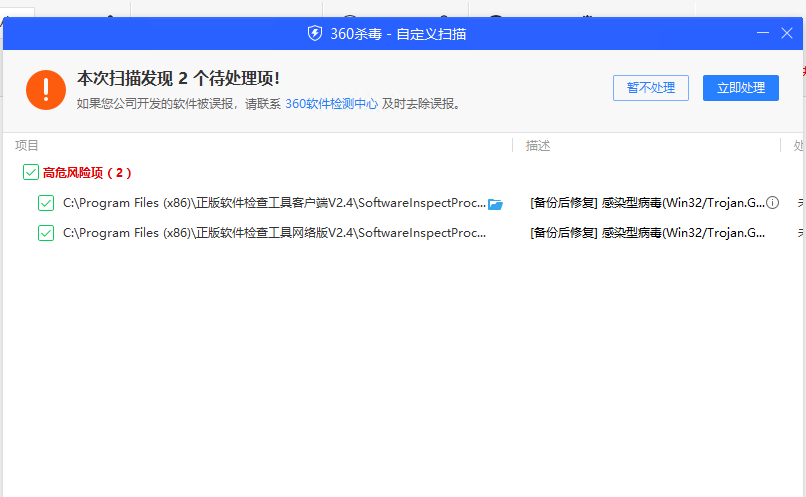
Task: Click the title text 360杀毒 - 自定义扫描
Action: [398, 34]
